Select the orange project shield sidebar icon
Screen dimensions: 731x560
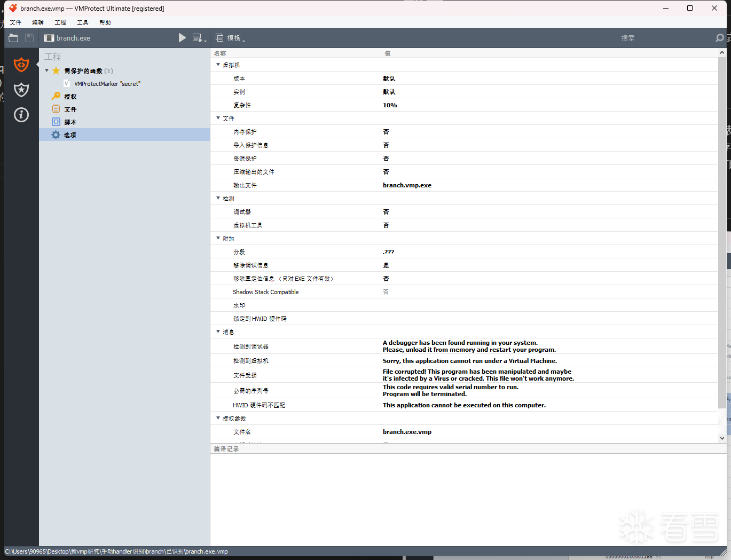tap(21, 65)
